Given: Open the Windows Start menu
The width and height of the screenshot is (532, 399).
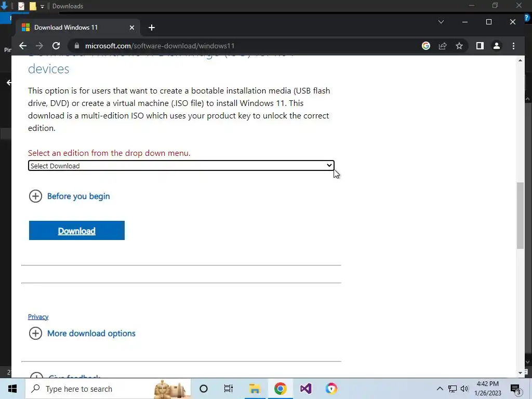Looking at the screenshot, I should [x=12, y=389].
